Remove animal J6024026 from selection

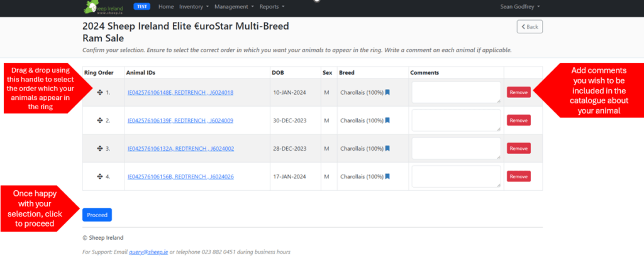(x=519, y=176)
